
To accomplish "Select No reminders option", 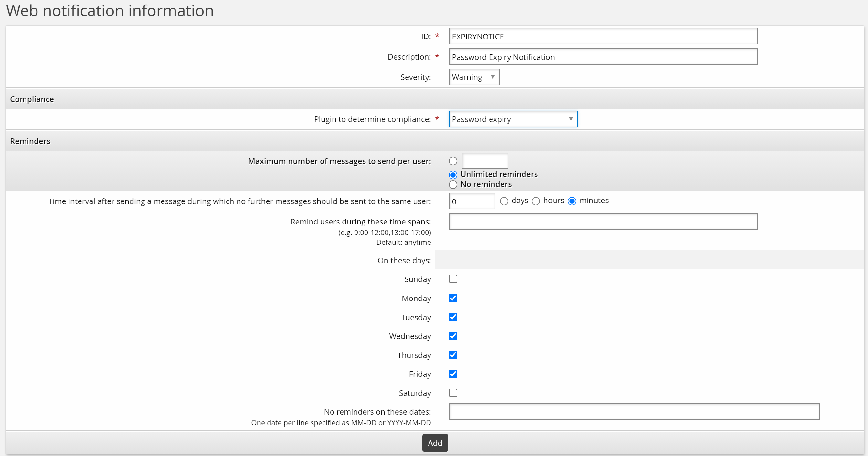I will pos(453,184).
